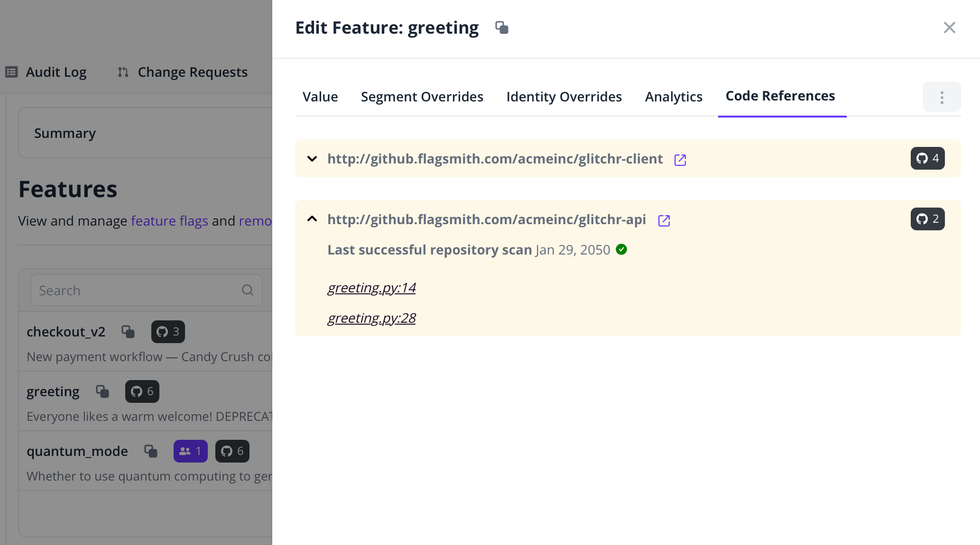Click inside the feature search field
Screen dimensions: 980x545
point(133,290)
